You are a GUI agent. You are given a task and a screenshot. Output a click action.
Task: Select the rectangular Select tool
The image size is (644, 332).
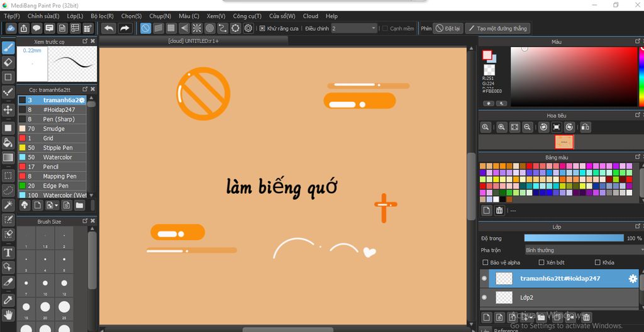point(8,176)
